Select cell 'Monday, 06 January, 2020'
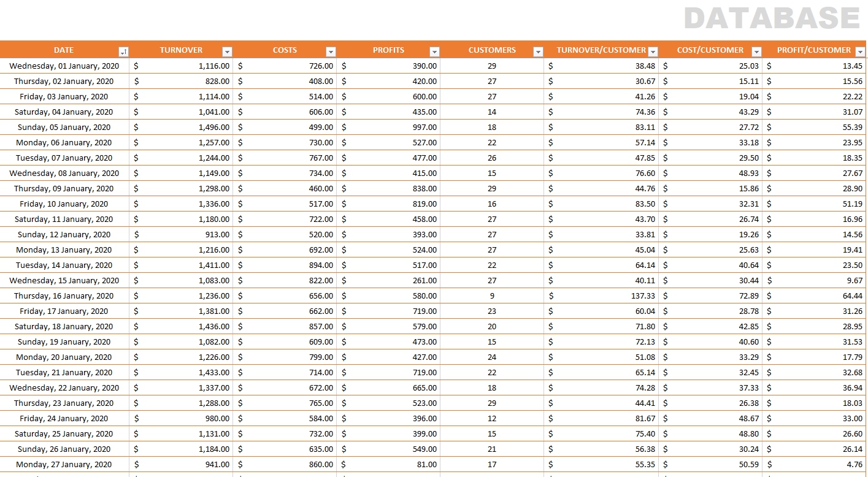The height and width of the screenshot is (477, 868). click(64, 142)
